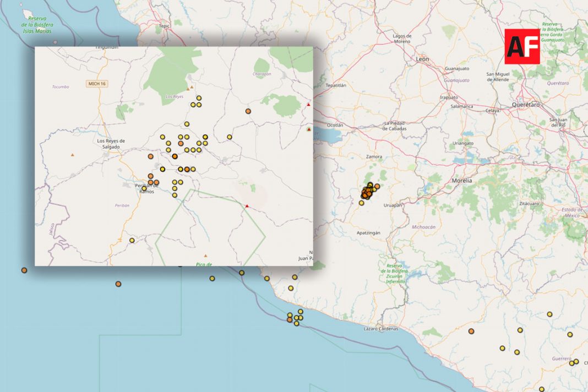
Task: Click the red AF logo
Action: pos(522,46)
